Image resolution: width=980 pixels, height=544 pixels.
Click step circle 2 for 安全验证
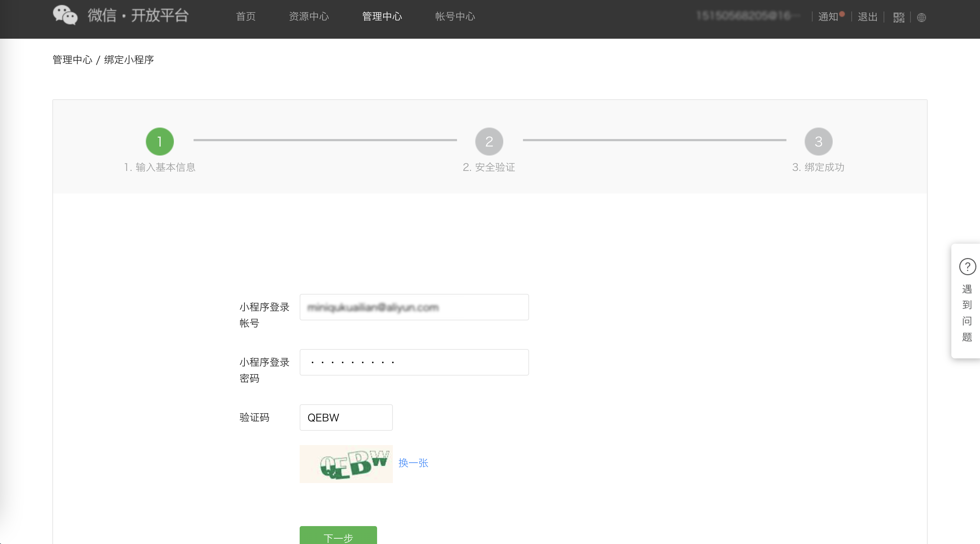(489, 141)
